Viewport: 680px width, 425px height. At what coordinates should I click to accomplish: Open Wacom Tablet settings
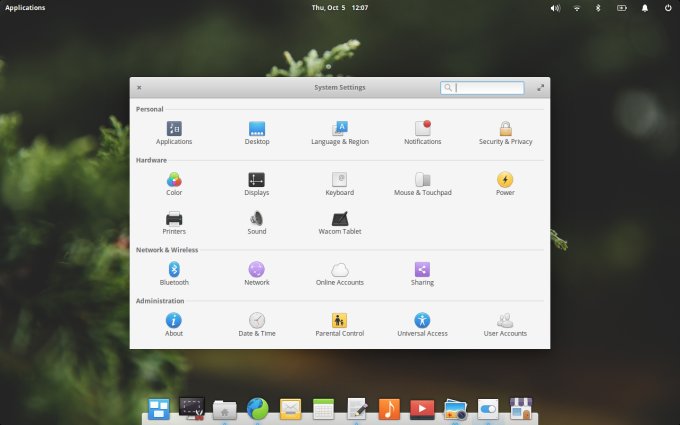pyautogui.click(x=340, y=223)
